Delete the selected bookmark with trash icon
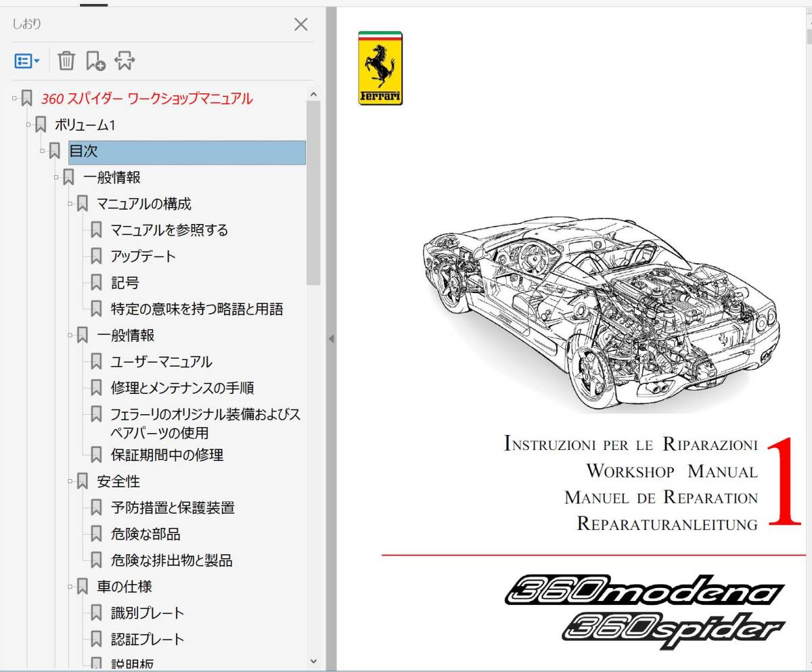The width and height of the screenshot is (812, 672). pyautogui.click(x=66, y=61)
